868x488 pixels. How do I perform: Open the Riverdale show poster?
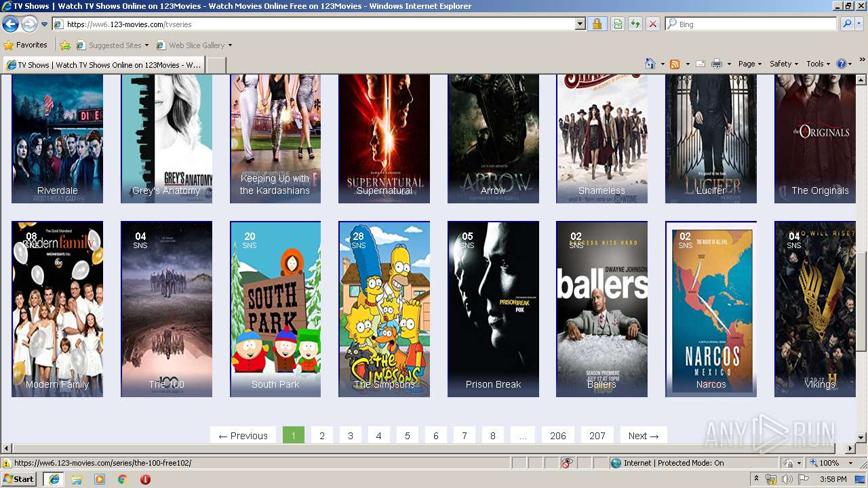[57, 138]
